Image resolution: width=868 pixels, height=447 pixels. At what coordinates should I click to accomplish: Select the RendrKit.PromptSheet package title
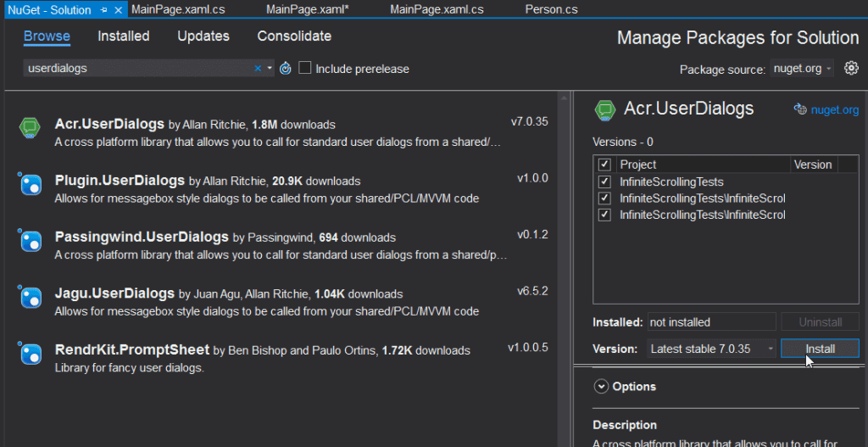point(132,350)
